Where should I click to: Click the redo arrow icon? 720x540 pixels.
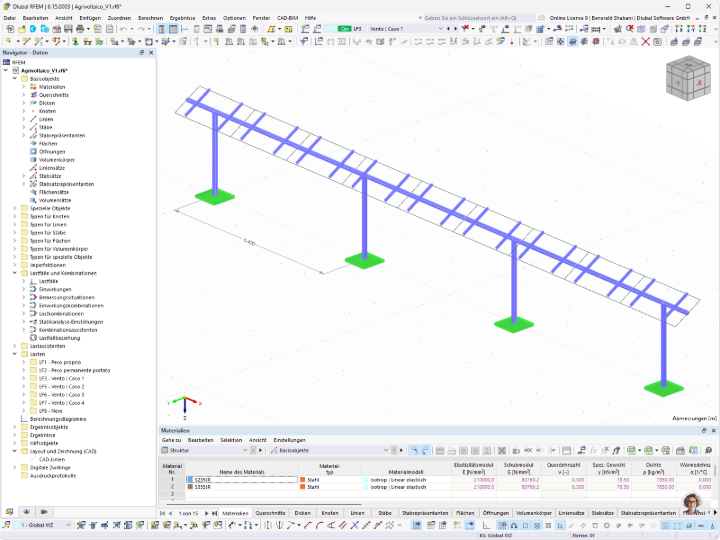(141, 29)
